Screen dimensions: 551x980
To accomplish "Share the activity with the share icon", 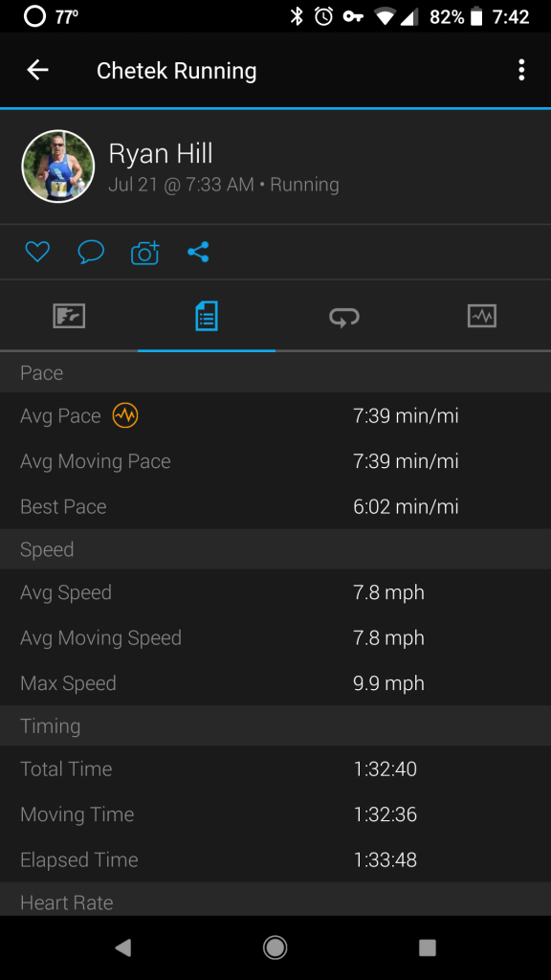I will pos(198,252).
